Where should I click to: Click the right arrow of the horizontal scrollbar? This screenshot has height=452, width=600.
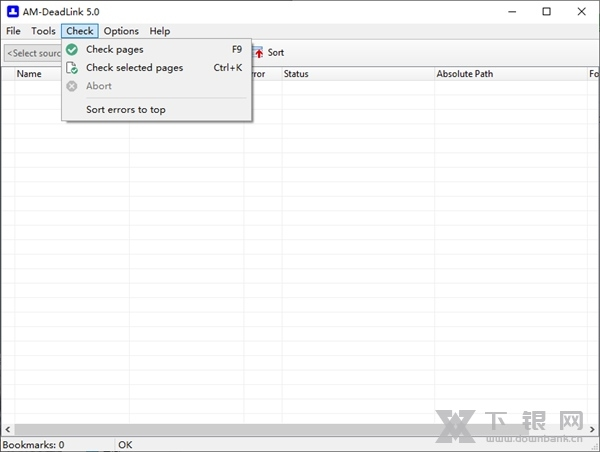click(593, 431)
